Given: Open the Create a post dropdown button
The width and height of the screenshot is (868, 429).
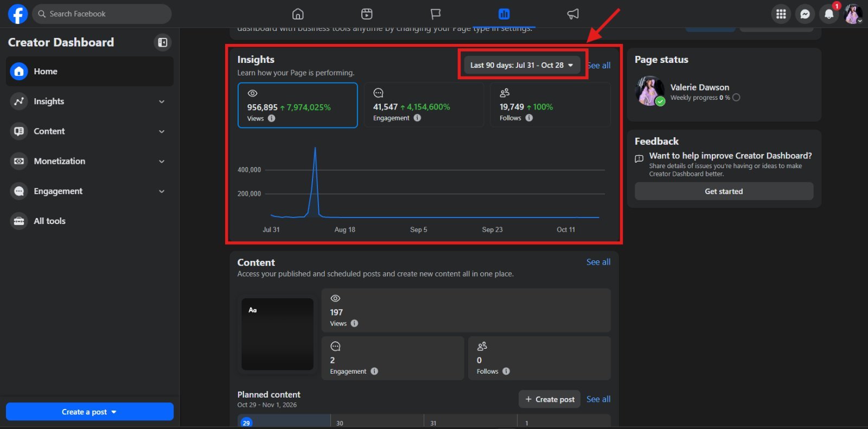Looking at the screenshot, I should [90, 412].
